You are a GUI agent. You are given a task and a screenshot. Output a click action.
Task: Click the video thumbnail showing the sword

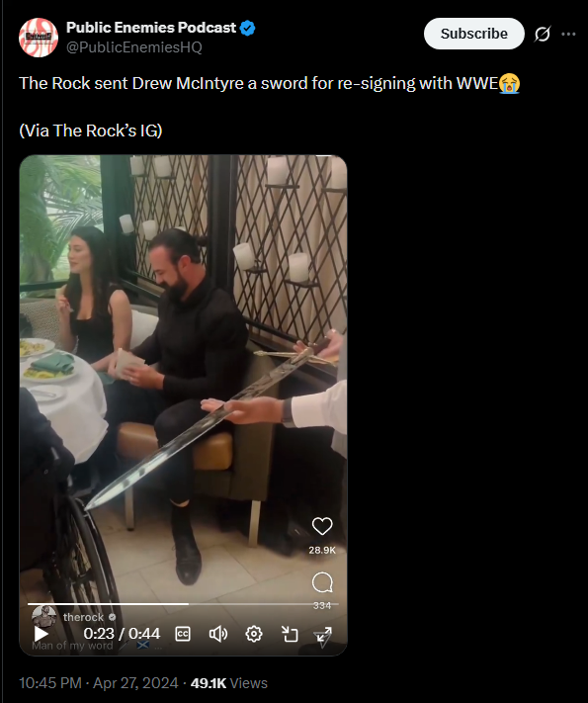(183, 381)
